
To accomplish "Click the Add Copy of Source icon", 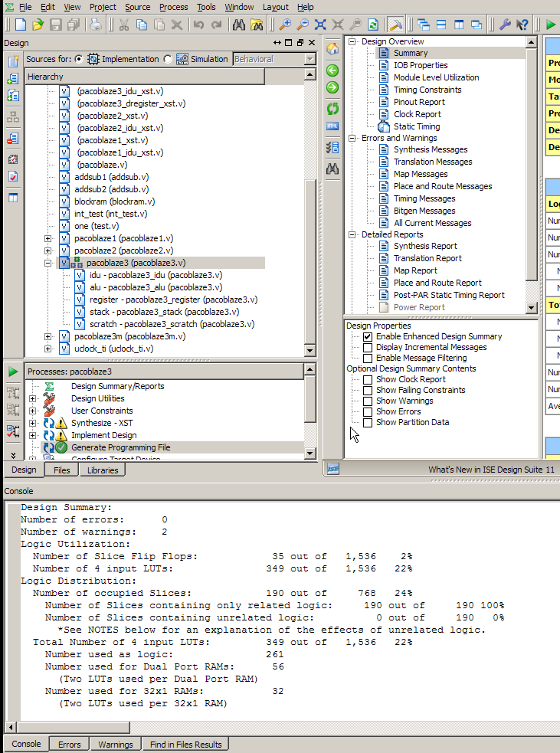I will (x=13, y=96).
